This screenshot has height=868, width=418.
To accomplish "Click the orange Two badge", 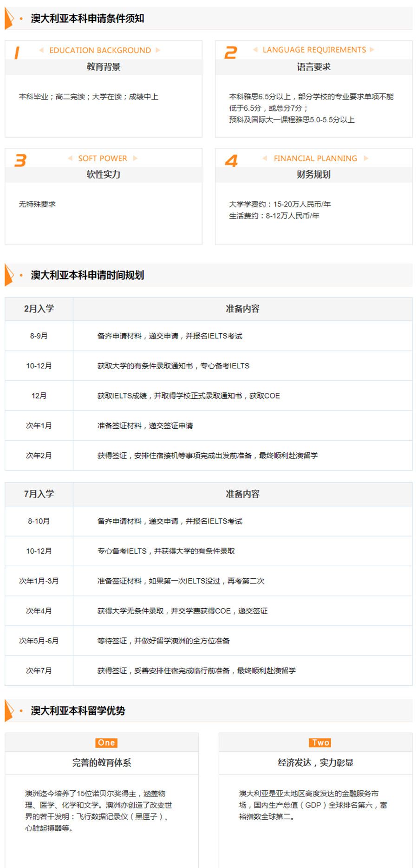I will (320, 743).
